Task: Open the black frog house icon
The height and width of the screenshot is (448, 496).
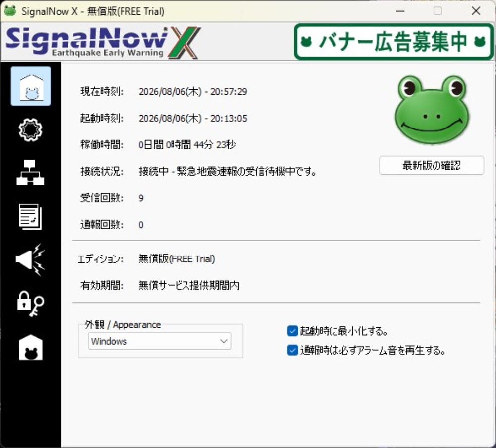Action: (31, 347)
